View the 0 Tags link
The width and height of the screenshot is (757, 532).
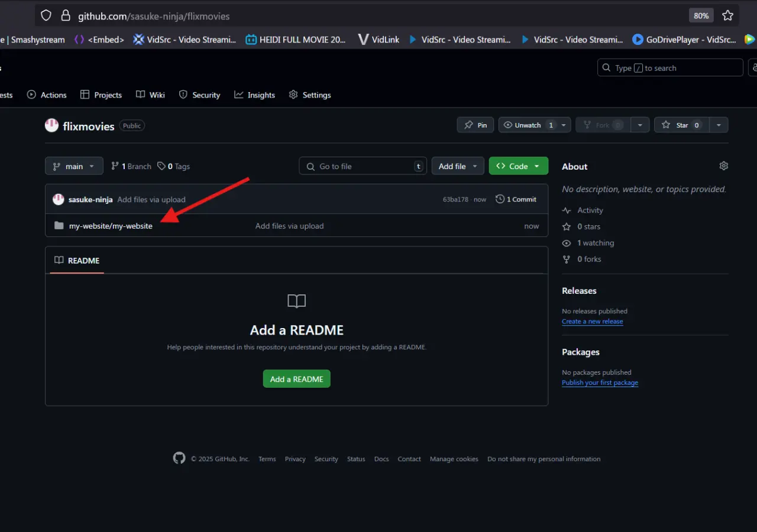174,166
